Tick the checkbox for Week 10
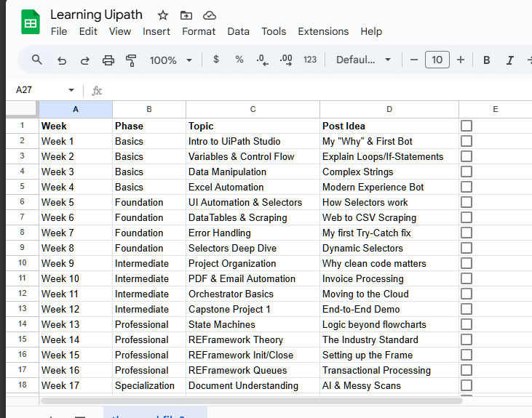The width and height of the screenshot is (532, 418). coord(467,278)
